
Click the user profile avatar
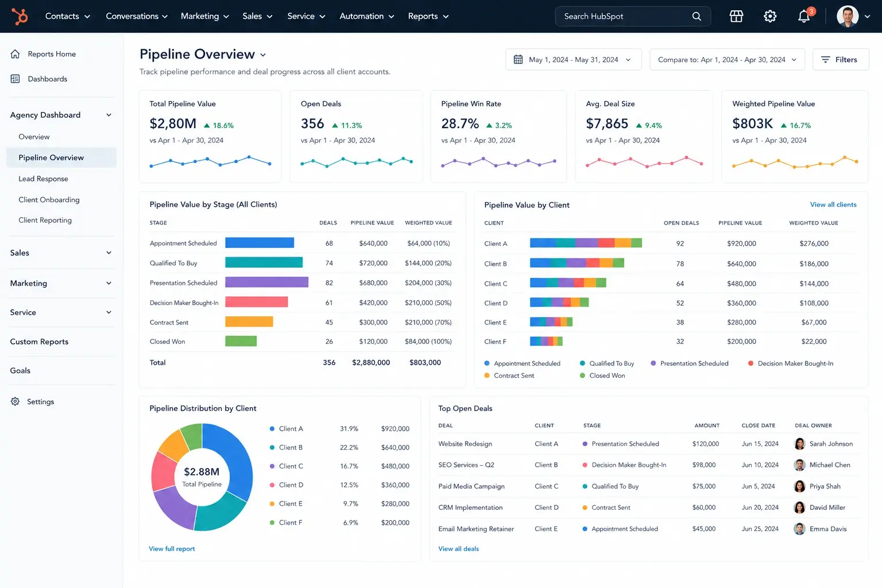tap(848, 16)
